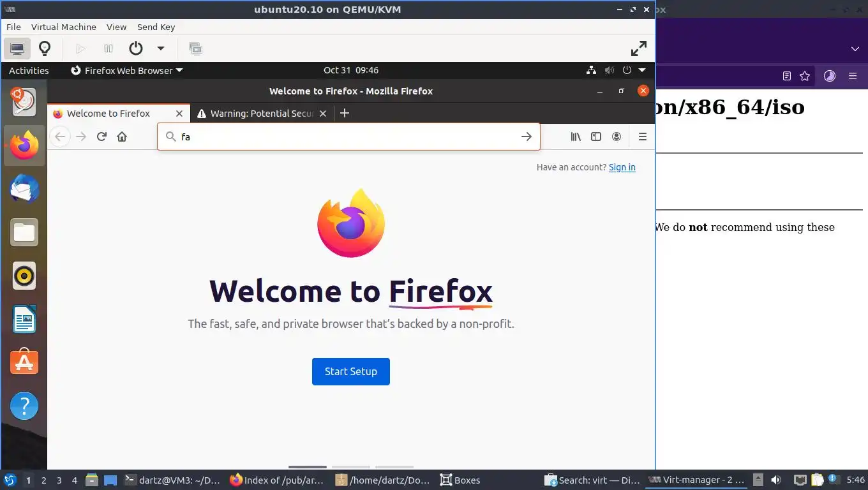Click the address bar containing 'fa'
868x490 pixels.
click(x=348, y=137)
